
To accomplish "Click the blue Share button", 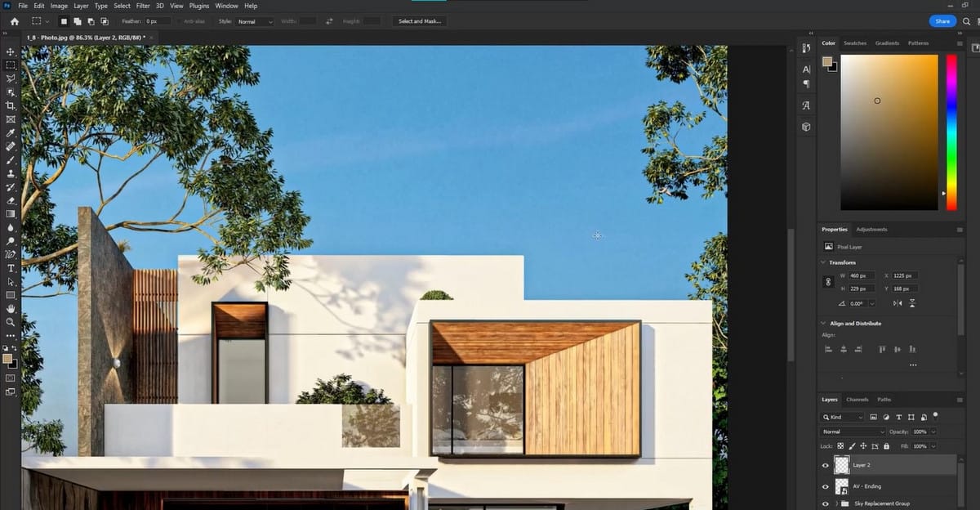I will coord(942,21).
